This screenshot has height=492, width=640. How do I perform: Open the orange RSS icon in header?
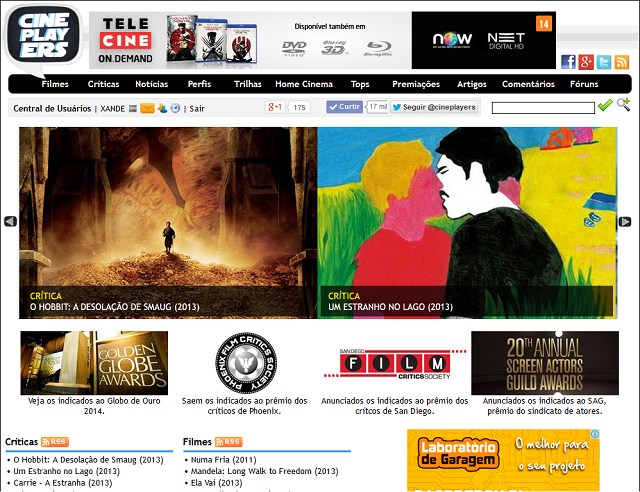[622, 62]
